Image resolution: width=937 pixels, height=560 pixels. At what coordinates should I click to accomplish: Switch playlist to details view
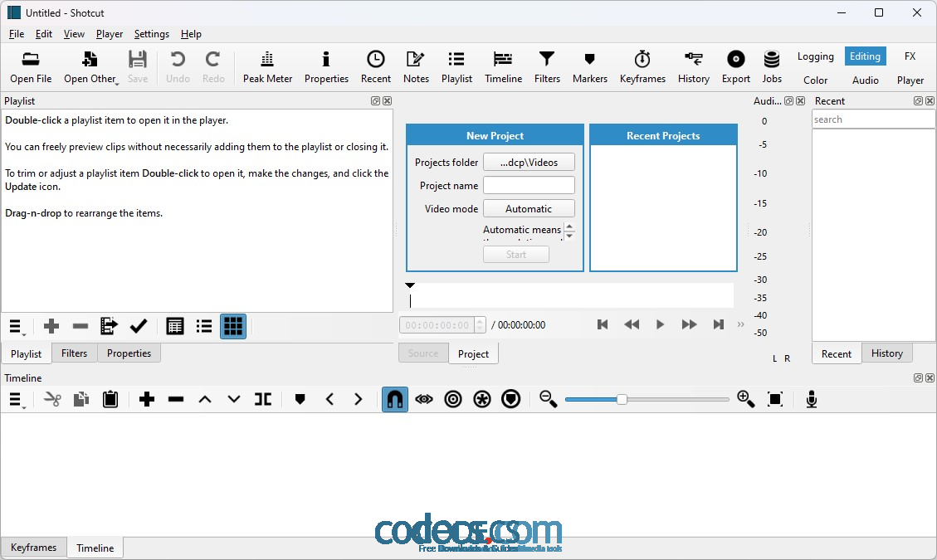pos(174,326)
